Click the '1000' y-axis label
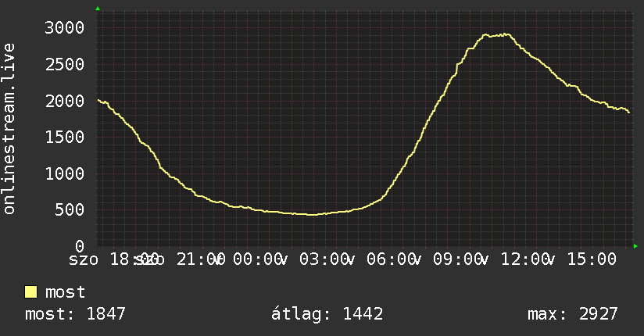644x336 pixels. (65, 173)
